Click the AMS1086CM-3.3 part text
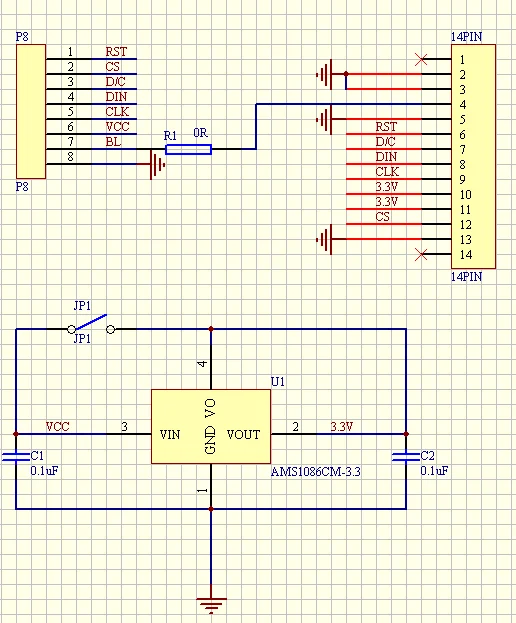The width and height of the screenshot is (516, 623). tap(316, 472)
